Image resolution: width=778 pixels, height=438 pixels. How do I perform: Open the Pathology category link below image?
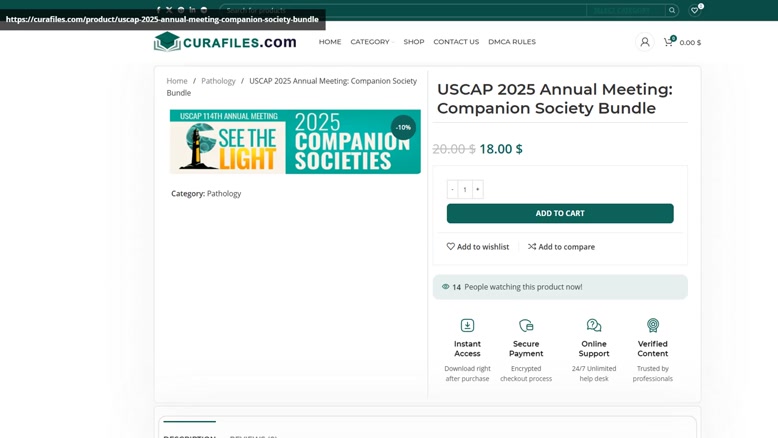(224, 193)
